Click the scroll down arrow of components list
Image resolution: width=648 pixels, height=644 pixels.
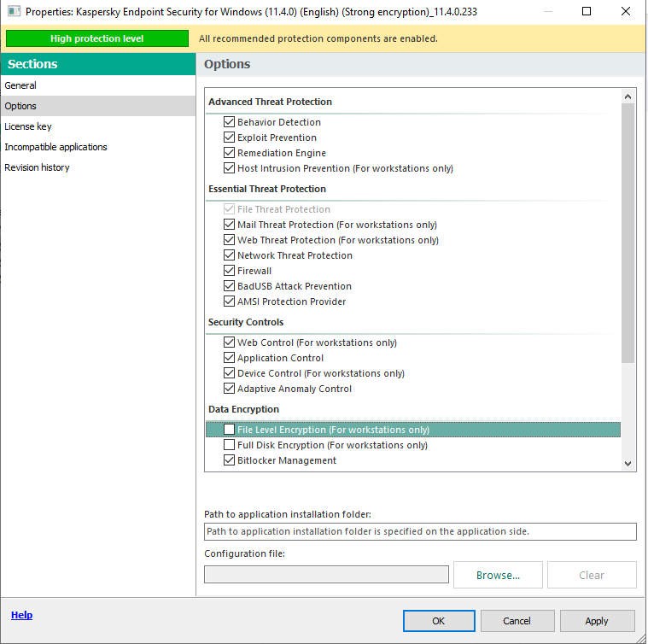tap(628, 464)
